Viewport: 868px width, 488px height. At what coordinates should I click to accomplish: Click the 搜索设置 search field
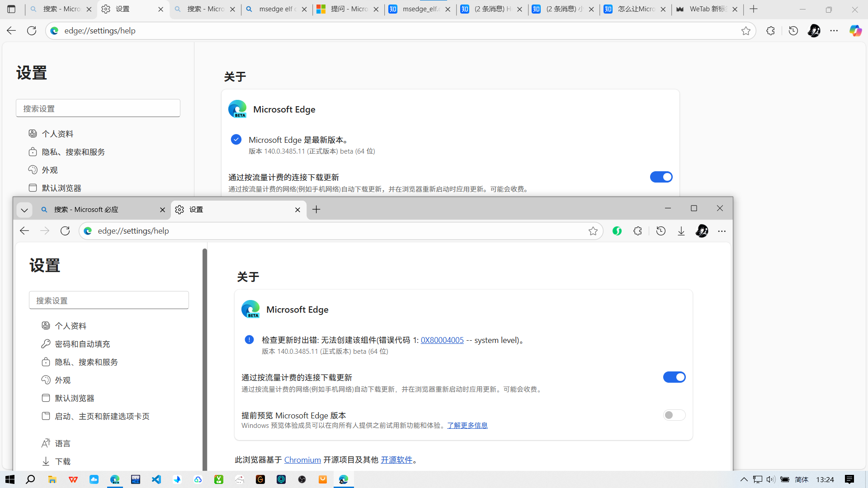point(108,300)
